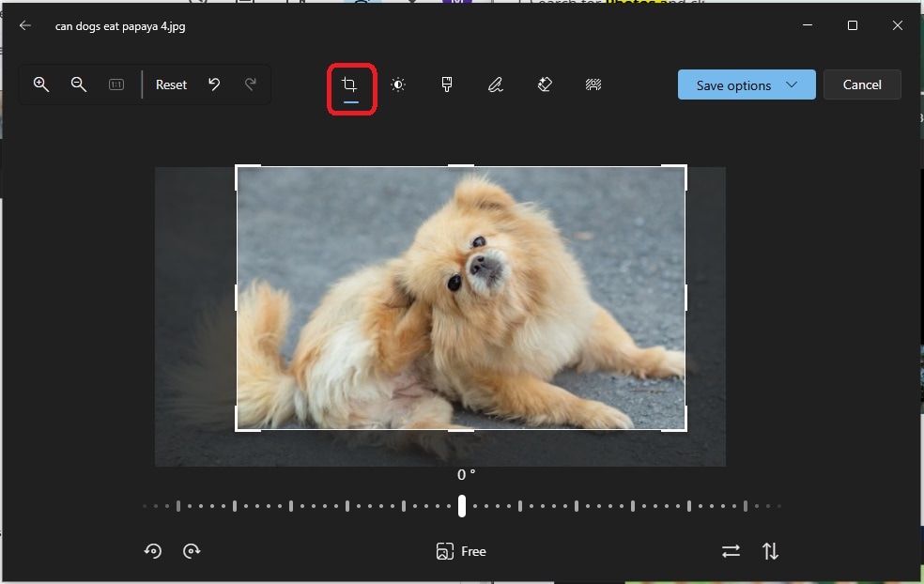This screenshot has width=924, height=584.
Task: Close the photo editor window
Action: click(897, 25)
